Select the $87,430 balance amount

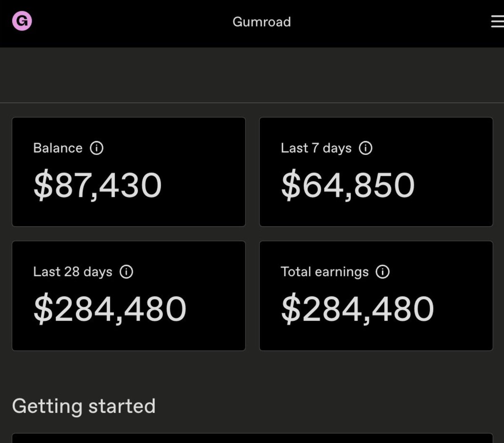click(x=97, y=186)
